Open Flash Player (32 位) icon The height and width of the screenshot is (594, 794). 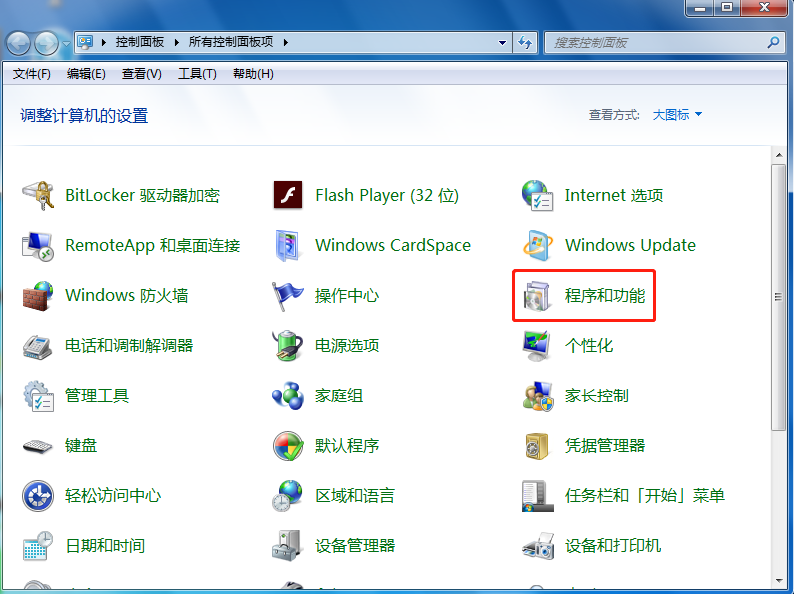click(288, 196)
